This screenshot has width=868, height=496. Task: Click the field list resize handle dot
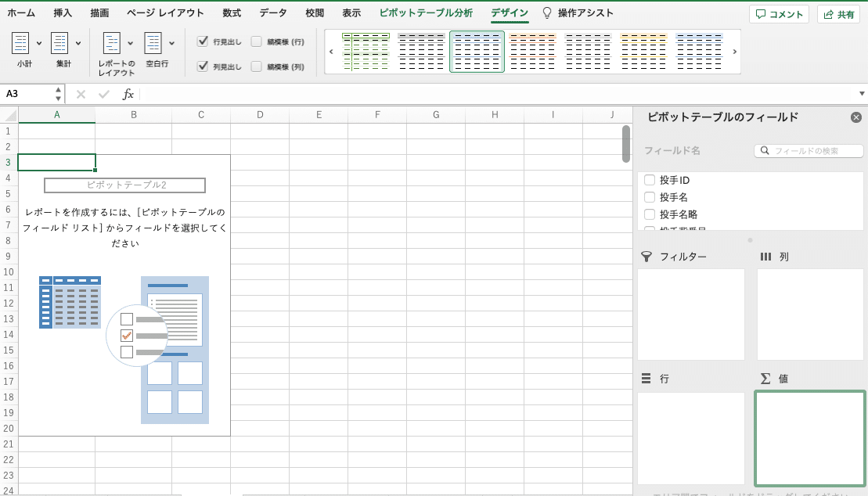click(750, 240)
